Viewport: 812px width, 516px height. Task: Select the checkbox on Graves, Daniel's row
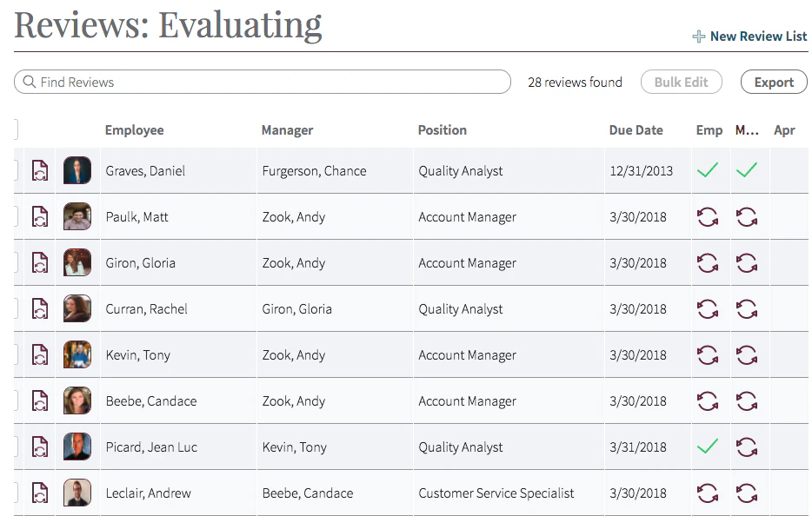pyautogui.click(x=14, y=170)
